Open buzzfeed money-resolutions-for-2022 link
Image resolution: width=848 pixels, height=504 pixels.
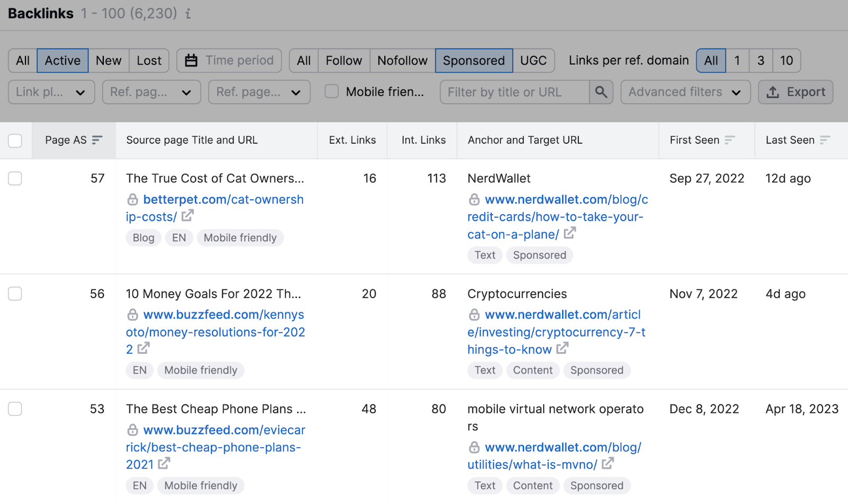click(x=215, y=332)
